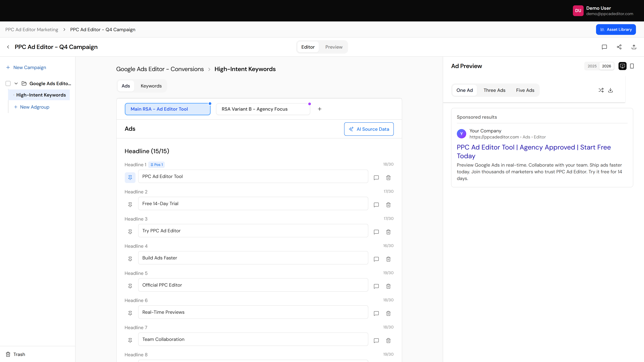Comment on Headline 3 Try PPC Ad Editor

point(376,232)
